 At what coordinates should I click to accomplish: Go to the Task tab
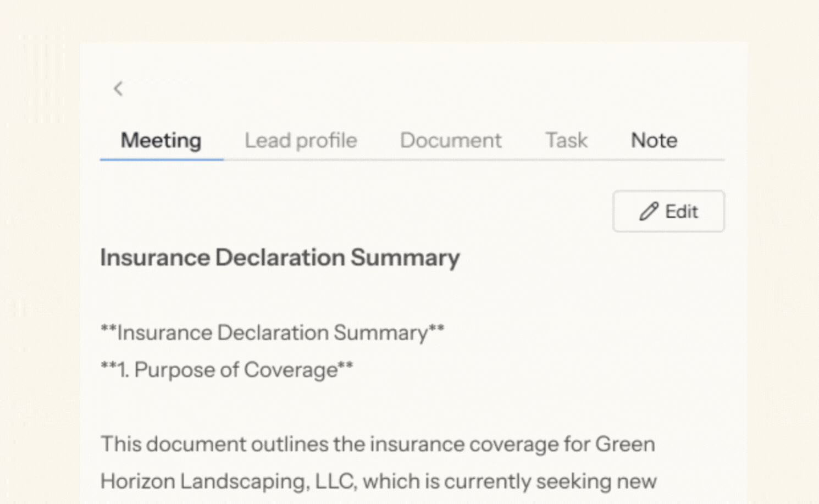pos(566,141)
